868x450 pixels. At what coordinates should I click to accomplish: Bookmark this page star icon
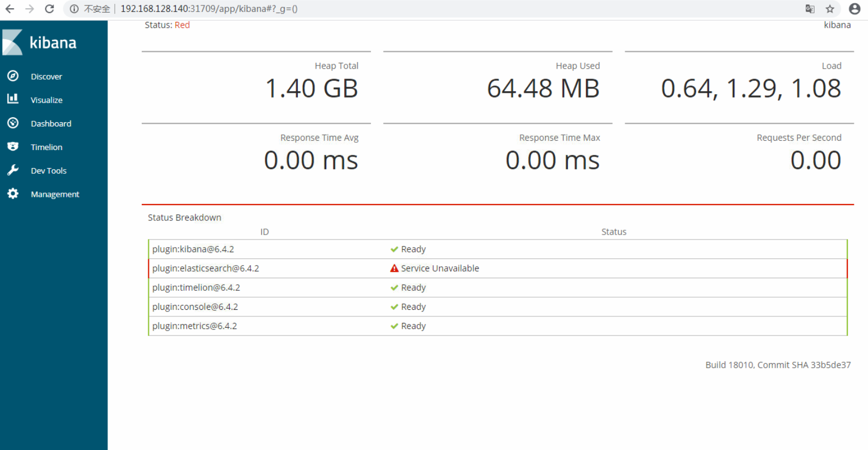pos(830,9)
